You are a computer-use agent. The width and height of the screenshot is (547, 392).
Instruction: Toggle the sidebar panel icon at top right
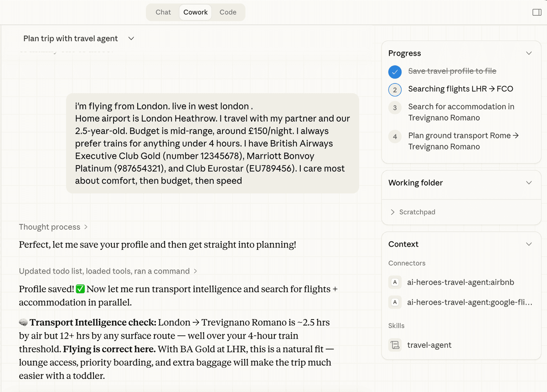pyautogui.click(x=537, y=12)
